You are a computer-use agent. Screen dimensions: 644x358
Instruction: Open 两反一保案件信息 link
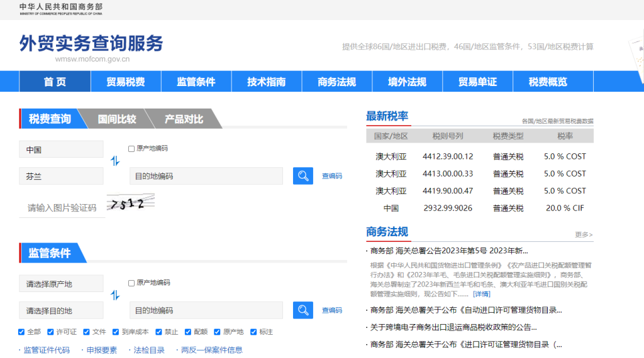[211, 350]
